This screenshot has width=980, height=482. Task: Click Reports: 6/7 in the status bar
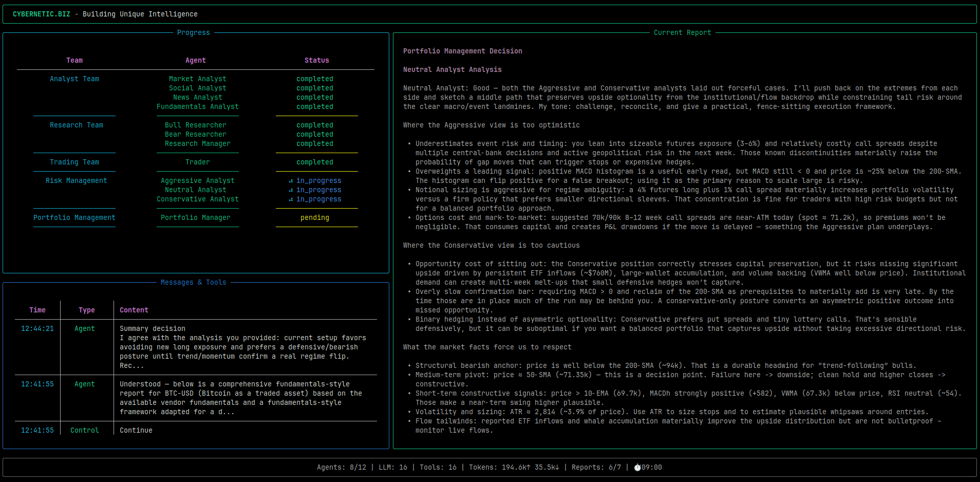(596, 468)
